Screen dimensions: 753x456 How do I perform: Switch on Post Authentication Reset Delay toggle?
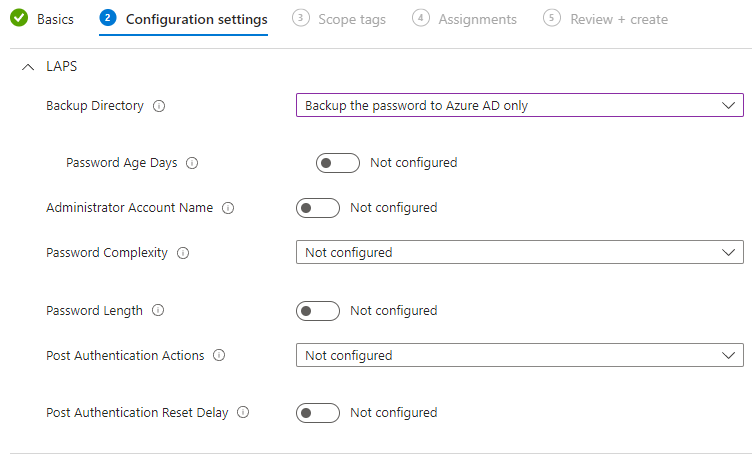click(x=317, y=412)
